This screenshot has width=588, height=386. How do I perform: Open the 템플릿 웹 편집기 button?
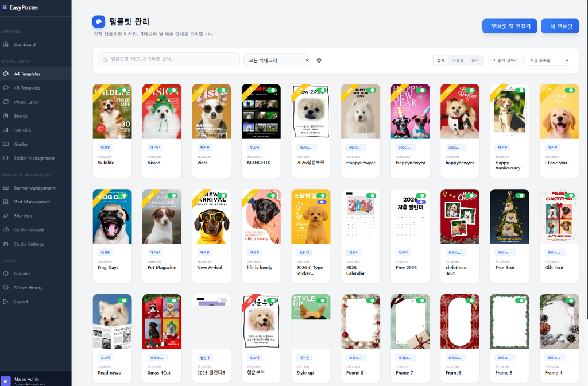(510, 26)
